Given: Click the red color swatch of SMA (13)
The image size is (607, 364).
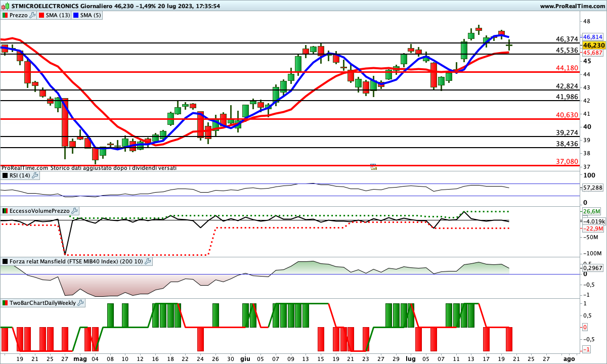Looking at the screenshot, I should (41, 15).
